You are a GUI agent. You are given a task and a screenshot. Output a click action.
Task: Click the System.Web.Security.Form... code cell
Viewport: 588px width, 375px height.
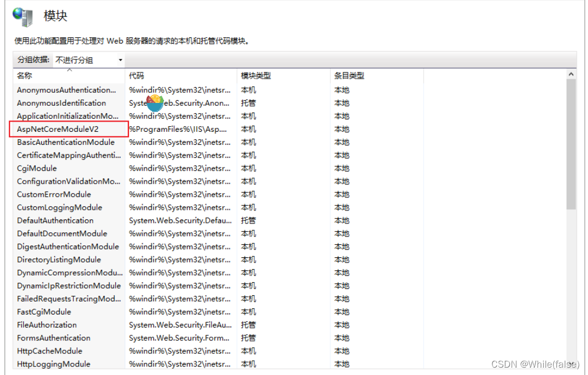click(179, 338)
